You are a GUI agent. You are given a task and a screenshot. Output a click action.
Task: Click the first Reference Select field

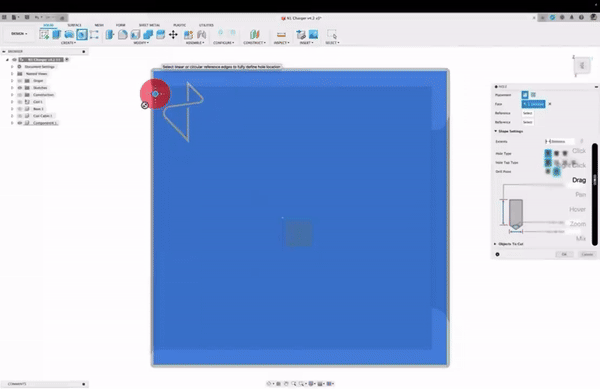tap(528, 113)
